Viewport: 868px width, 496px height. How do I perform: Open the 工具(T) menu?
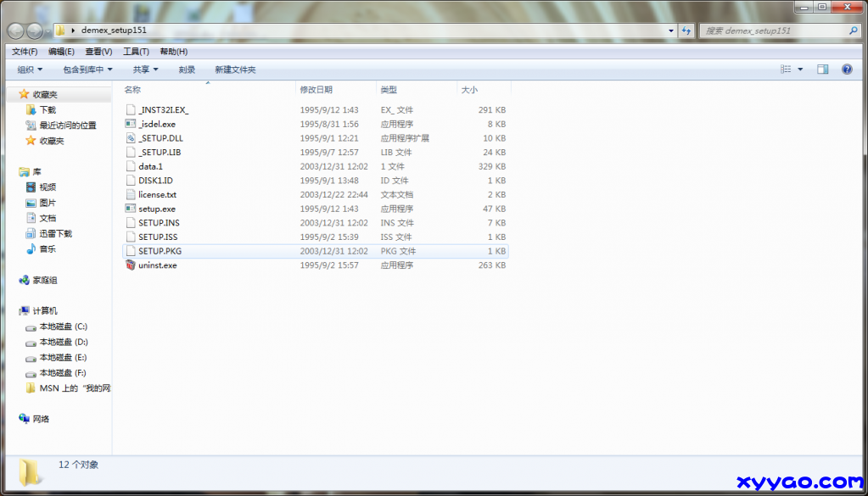coord(137,52)
